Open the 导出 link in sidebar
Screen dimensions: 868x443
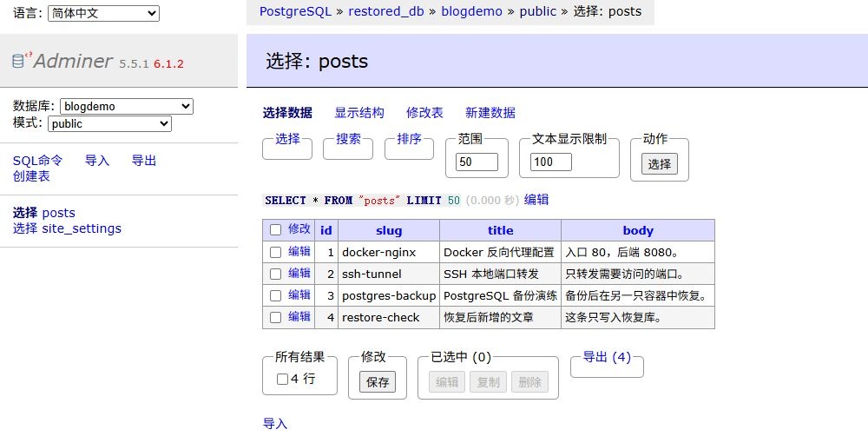144,161
